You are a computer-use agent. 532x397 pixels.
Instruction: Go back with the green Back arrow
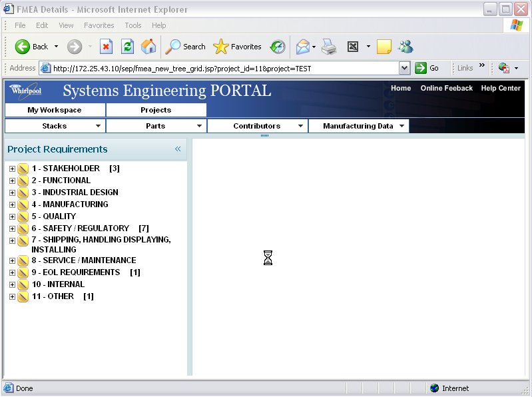pos(23,47)
